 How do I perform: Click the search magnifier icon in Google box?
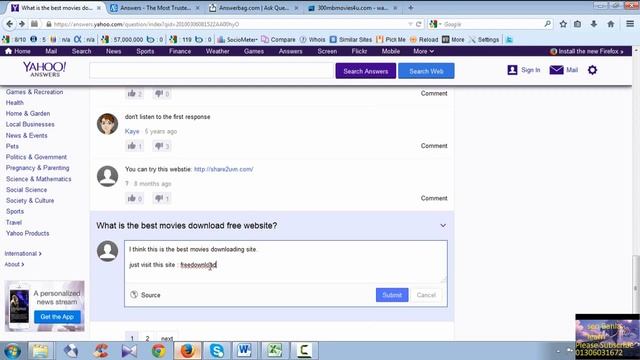pyautogui.click(x=547, y=24)
